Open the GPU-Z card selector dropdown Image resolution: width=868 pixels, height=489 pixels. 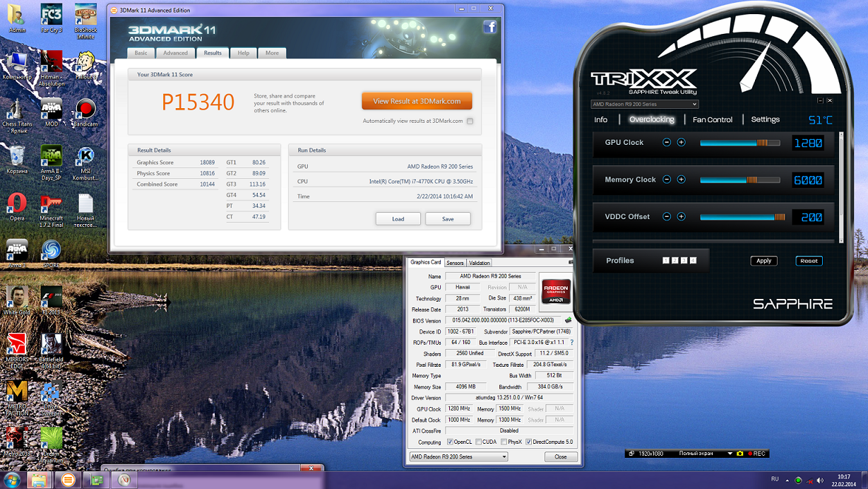click(458, 456)
